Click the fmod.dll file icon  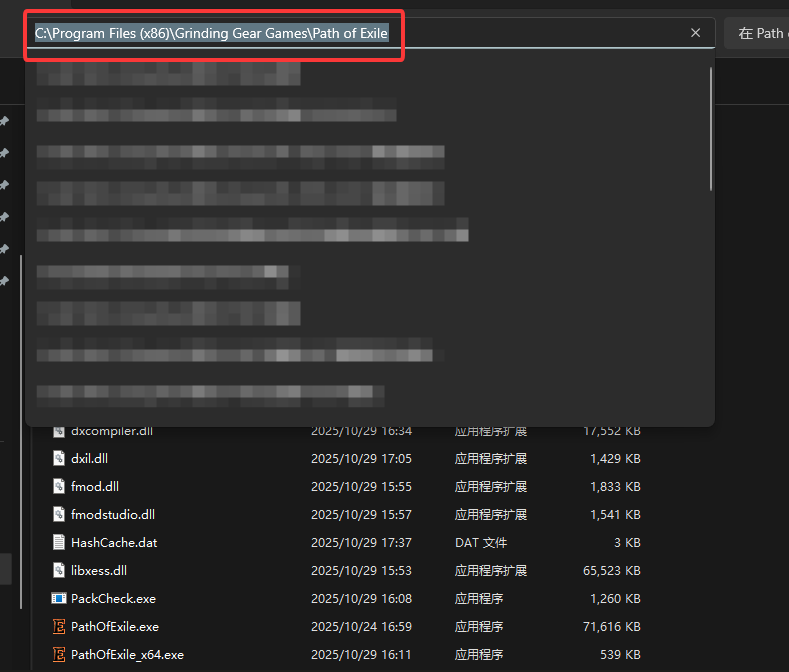pos(59,487)
